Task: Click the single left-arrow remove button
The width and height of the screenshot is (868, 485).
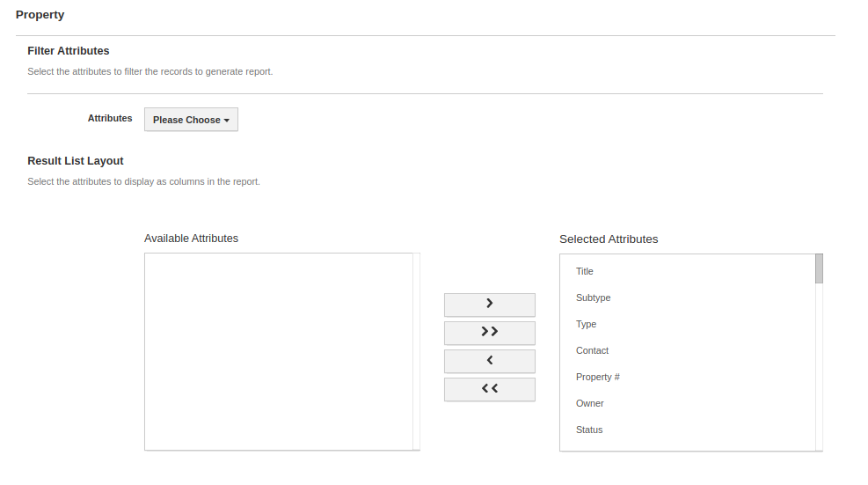Action: click(x=490, y=360)
